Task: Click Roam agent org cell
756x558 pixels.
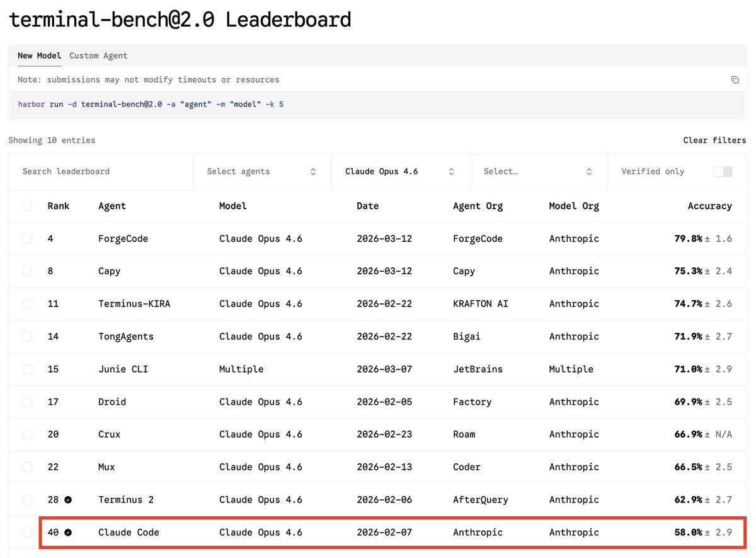Action: (464, 434)
